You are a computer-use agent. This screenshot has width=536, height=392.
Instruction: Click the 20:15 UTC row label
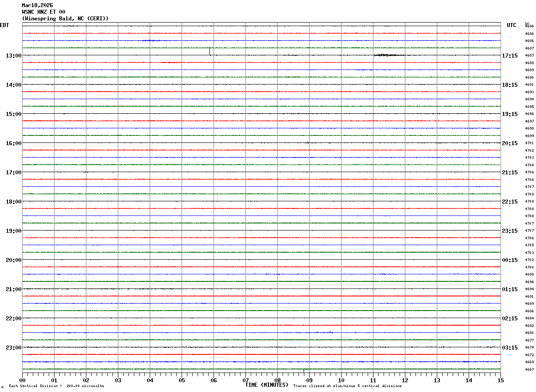(x=510, y=143)
